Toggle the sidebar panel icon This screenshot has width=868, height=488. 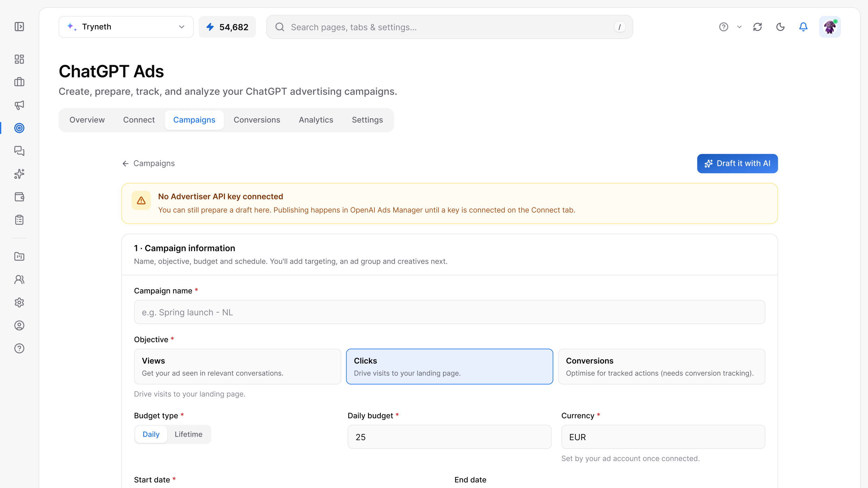point(19,27)
